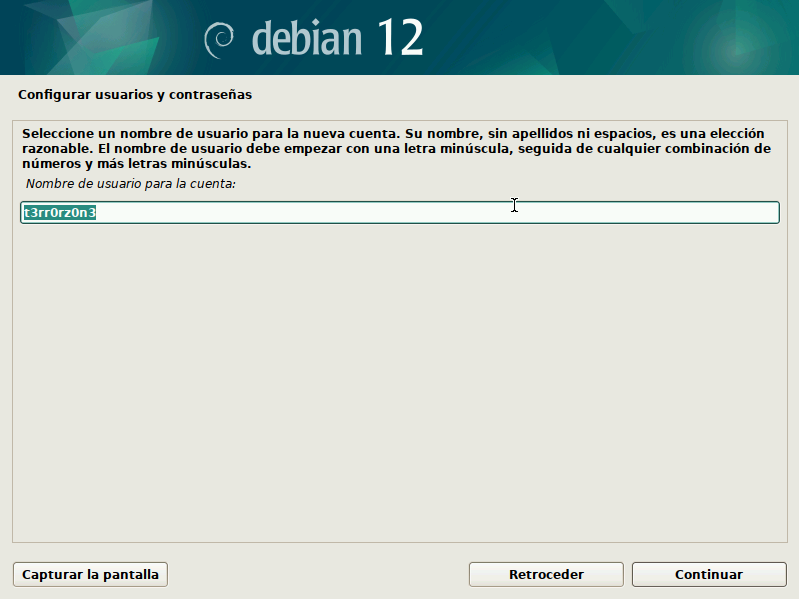Click the "12" version number in banner
The height and width of the screenshot is (599, 799).
(400, 38)
